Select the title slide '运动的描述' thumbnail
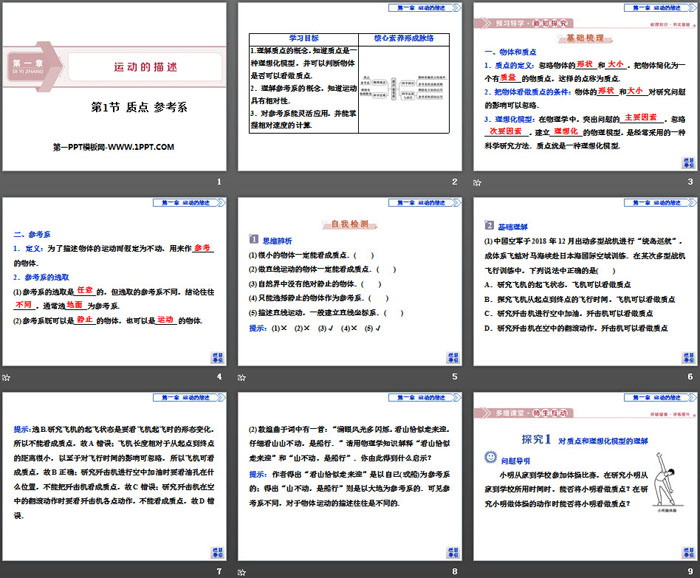Image resolution: width=700 pixels, height=578 pixels. pos(113,87)
